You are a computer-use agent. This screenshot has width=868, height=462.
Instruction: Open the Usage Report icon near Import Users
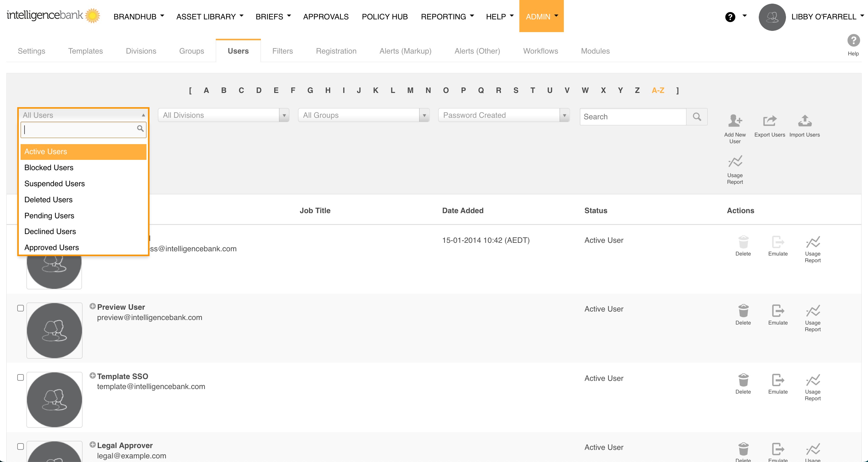pos(735,162)
